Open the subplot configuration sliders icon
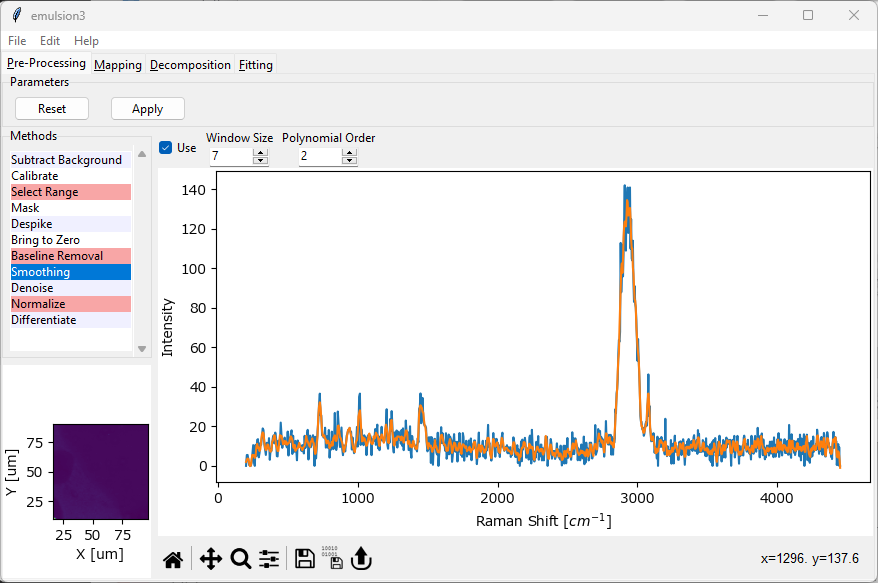This screenshot has width=878, height=583. click(x=269, y=560)
